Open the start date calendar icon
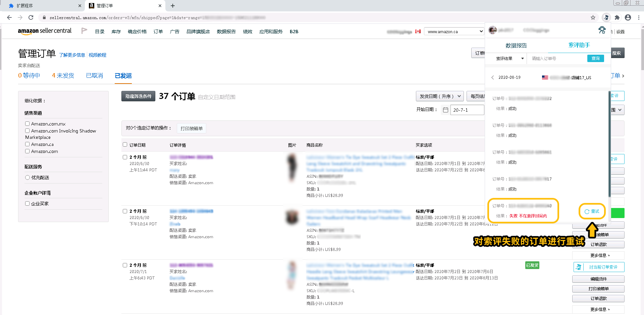 click(445, 110)
